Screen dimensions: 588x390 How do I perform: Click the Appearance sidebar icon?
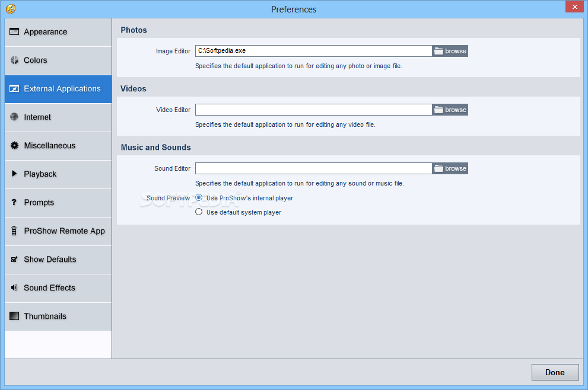tap(14, 31)
